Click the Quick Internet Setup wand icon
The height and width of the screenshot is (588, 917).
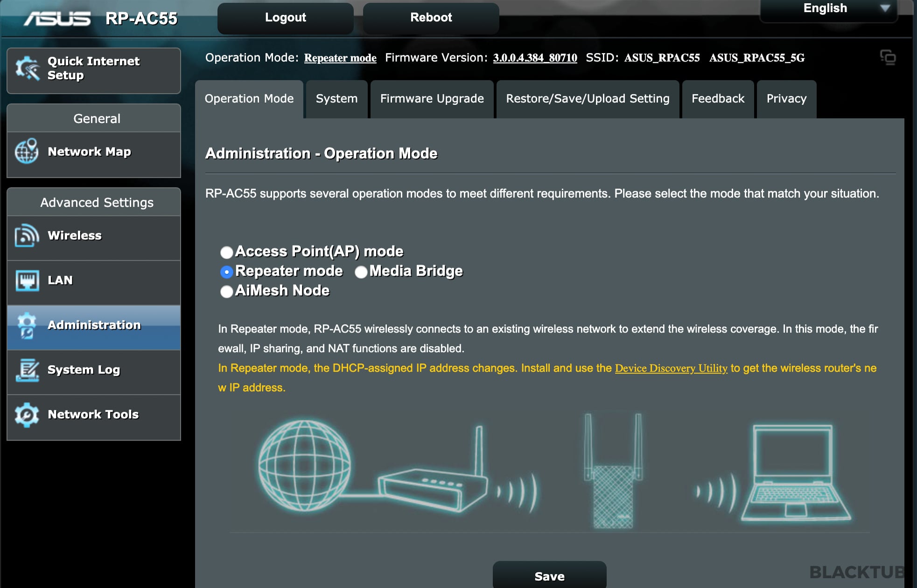28,69
